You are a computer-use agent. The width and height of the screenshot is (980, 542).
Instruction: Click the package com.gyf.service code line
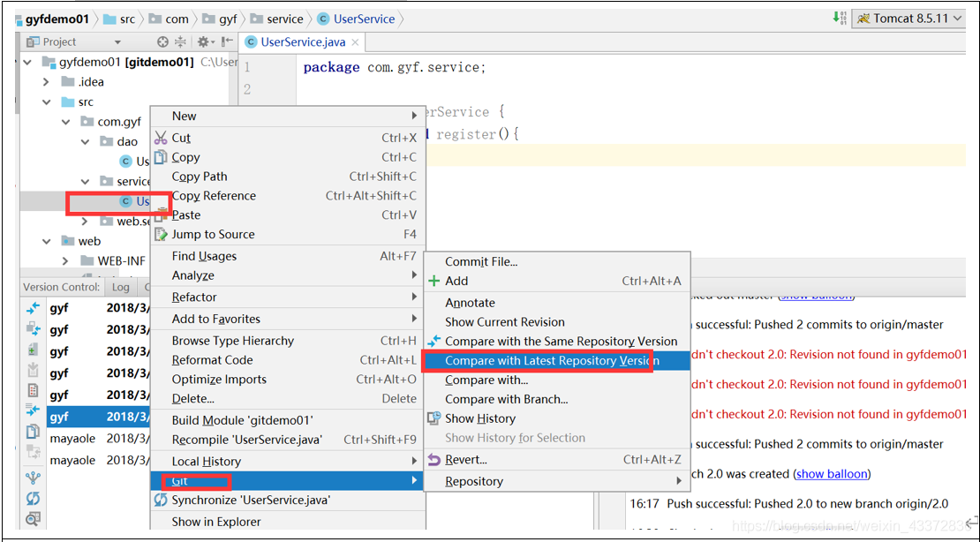click(x=395, y=67)
